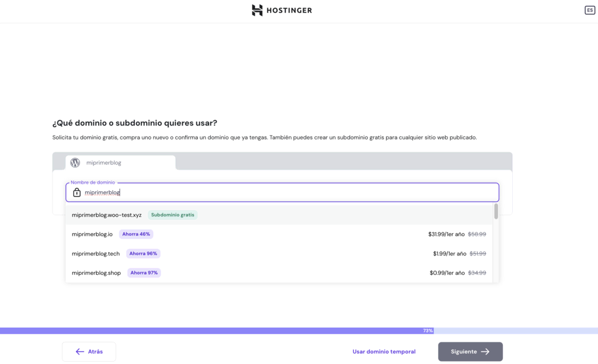
Task: Click the Ahorra 97% discount badge
Action: click(x=144, y=273)
